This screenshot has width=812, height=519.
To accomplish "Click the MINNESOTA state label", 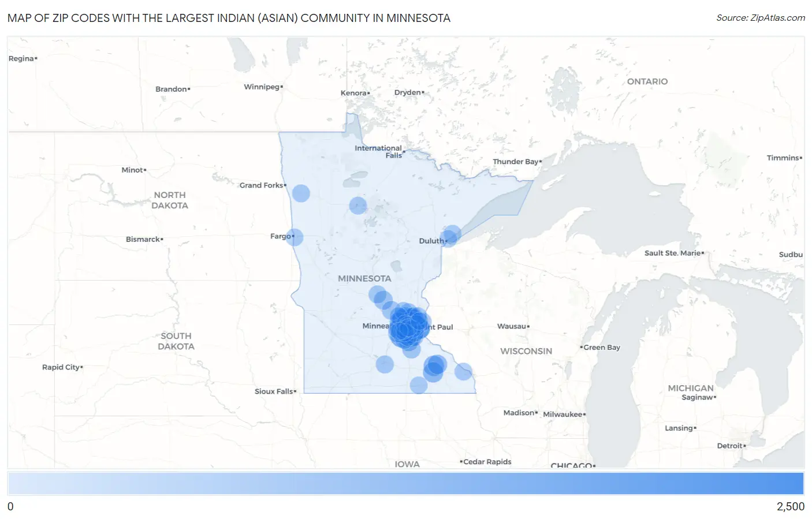I will tap(364, 278).
